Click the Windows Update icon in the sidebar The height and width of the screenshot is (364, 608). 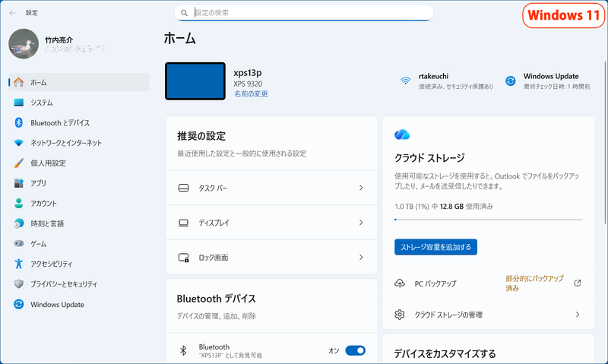tap(18, 304)
